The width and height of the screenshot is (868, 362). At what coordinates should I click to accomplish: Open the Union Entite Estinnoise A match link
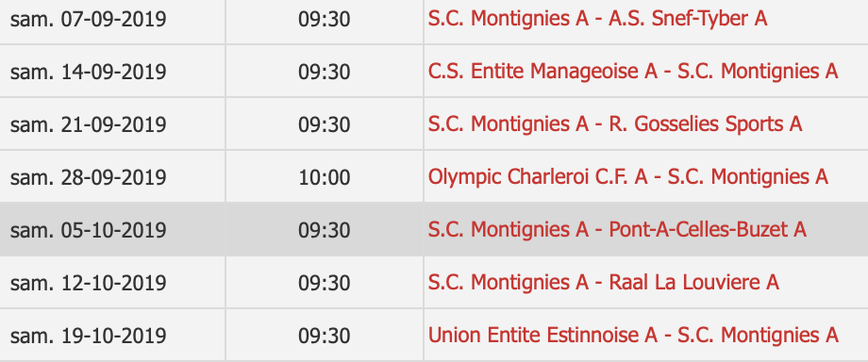pyautogui.click(x=633, y=336)
